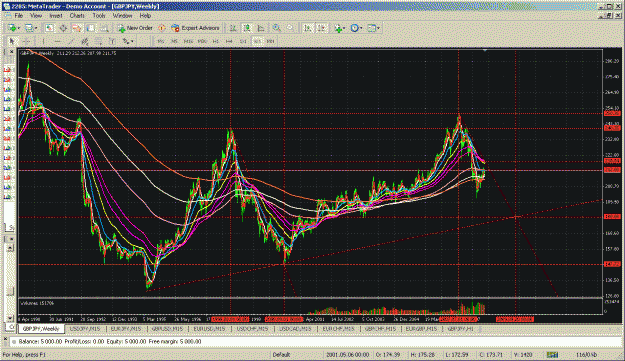
Task: Set timeframe to M1
Action: point(161,41)
